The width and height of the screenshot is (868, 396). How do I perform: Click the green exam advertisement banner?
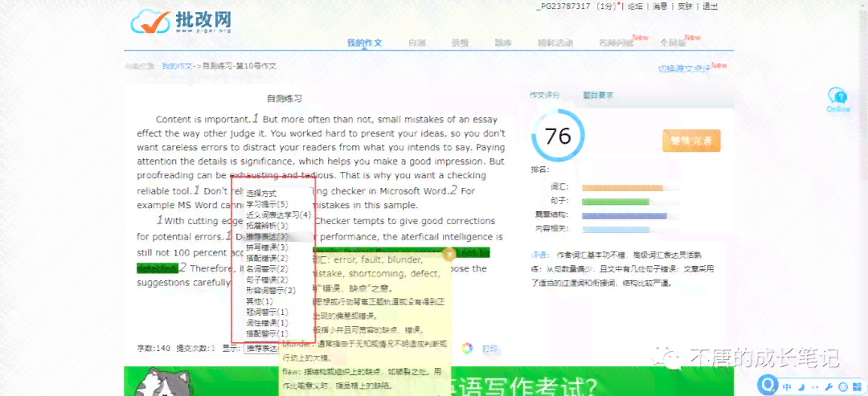coord(429,382)
